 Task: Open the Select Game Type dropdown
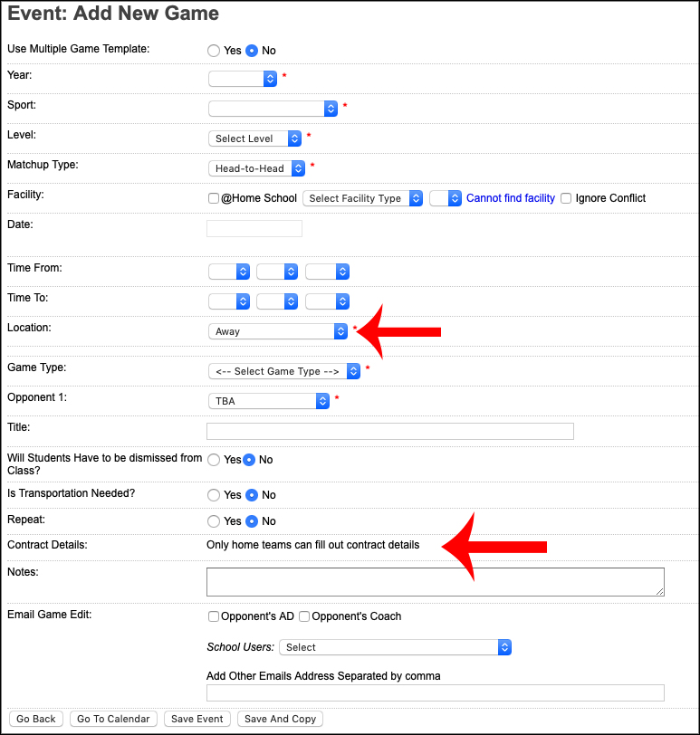click(284, 371)
